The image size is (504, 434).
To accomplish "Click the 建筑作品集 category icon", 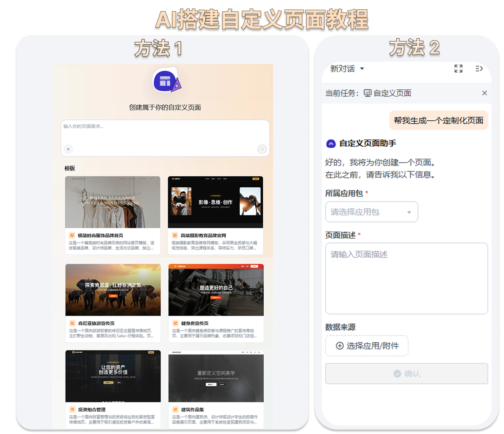I will click(176, 409).
